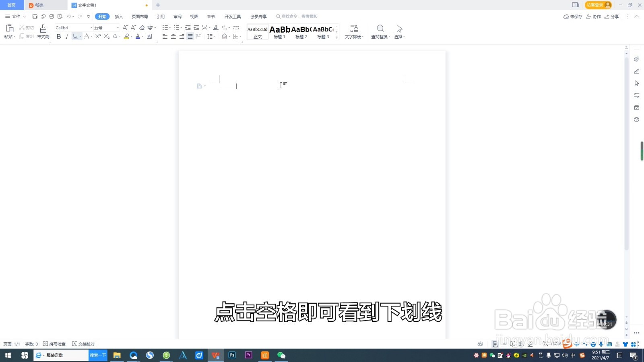
Task: Click the Distributed alignment icon
Action: [198, 36]
